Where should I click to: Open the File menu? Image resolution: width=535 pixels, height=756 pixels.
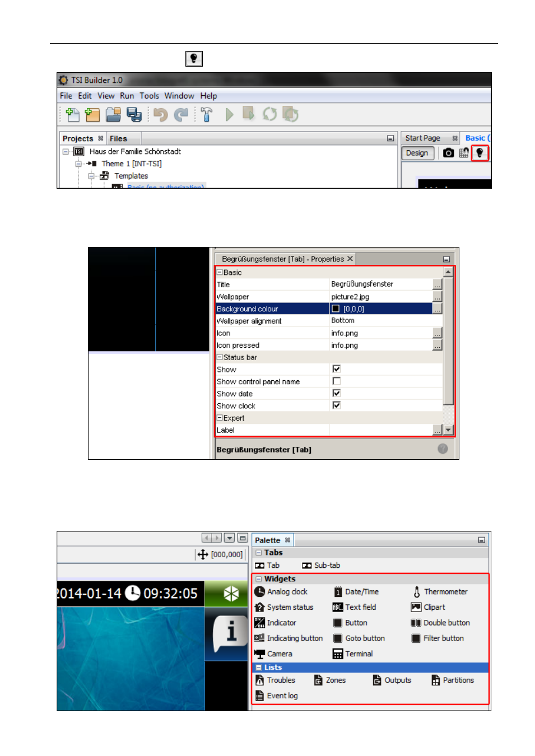pyautogui.click(x=66, y=96)
